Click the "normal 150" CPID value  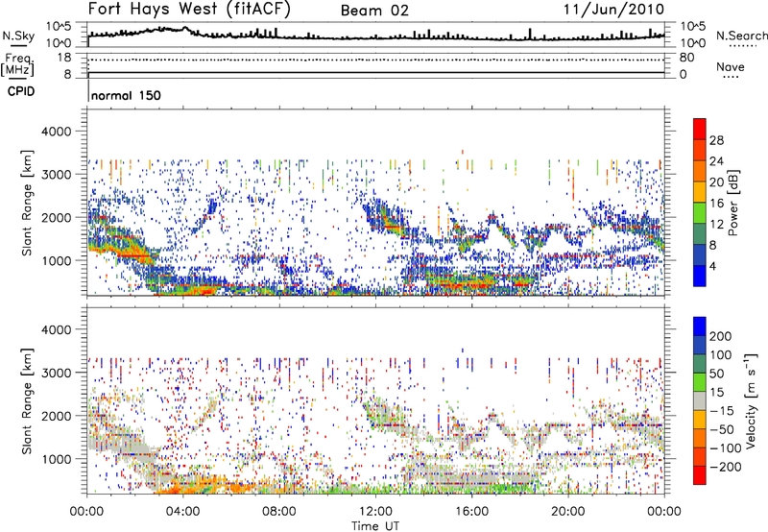pyautogui.click(x=126, y=95)
